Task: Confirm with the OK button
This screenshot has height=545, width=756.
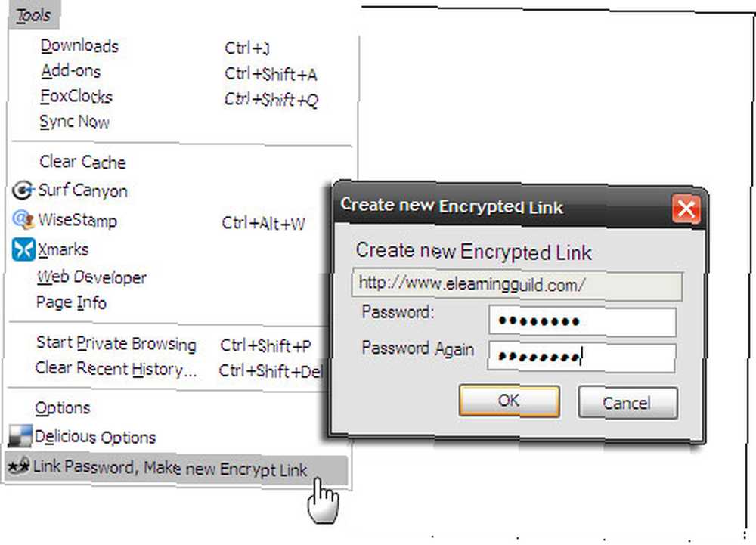Action: 509,401
